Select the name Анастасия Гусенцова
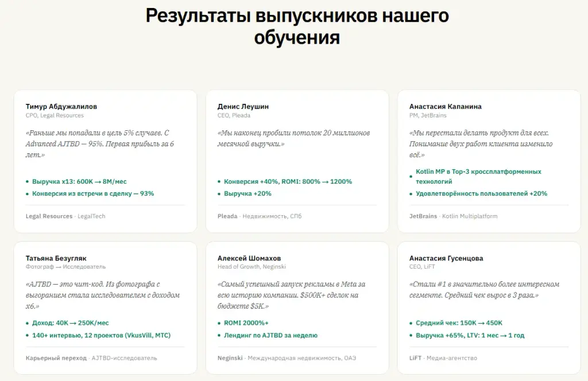Image resolution: width=588 pixels, height=381 pixels. coord(446,258)
